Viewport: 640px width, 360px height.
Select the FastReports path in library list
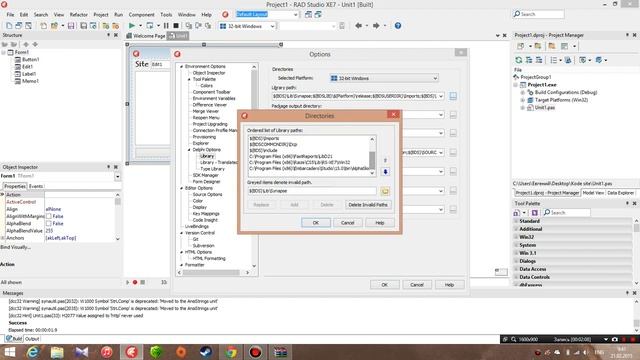click(x=291, y=156)
